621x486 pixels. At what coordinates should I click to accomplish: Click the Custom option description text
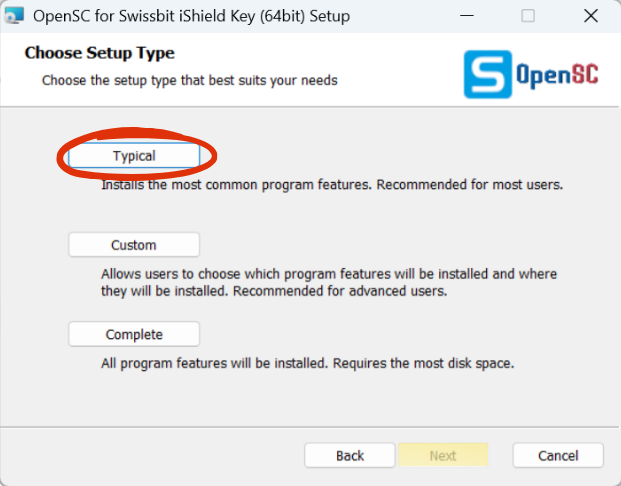click(329, 282)
